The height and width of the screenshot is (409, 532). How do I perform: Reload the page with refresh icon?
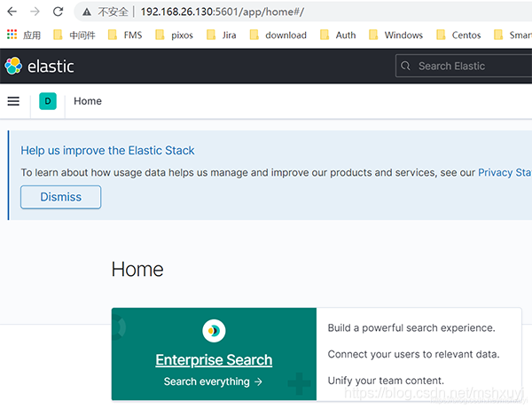[x=58, y=12]
